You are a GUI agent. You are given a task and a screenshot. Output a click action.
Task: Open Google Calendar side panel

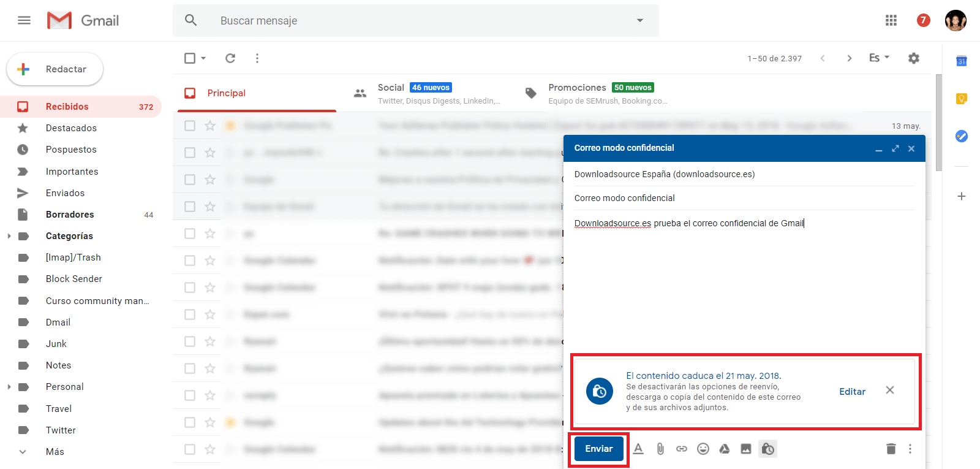click(962, 61)
